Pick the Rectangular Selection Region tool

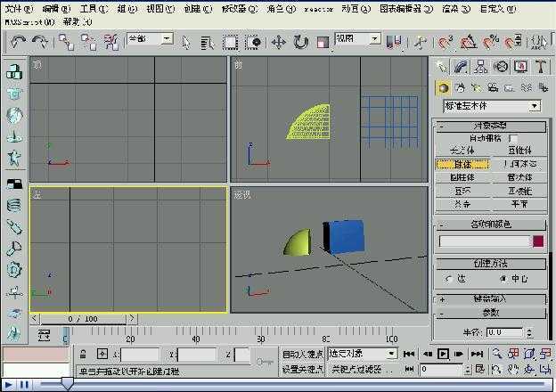(x=230, y=43)
